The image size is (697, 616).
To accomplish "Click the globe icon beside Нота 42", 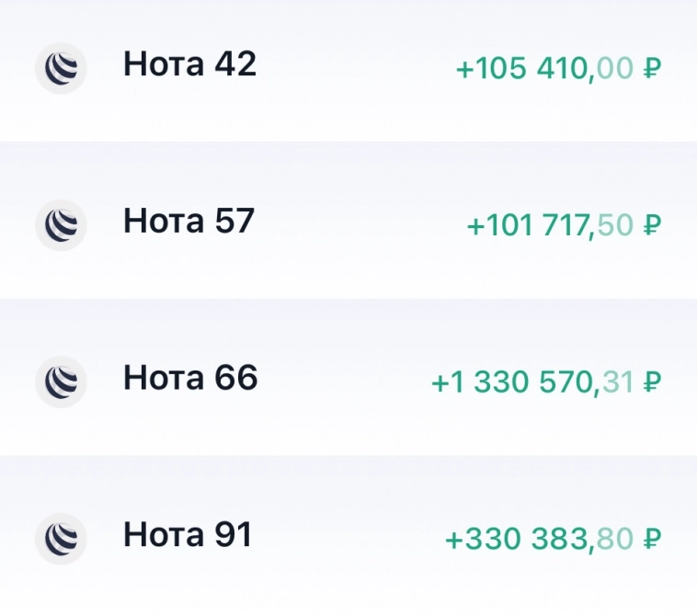I will point(61,68).
